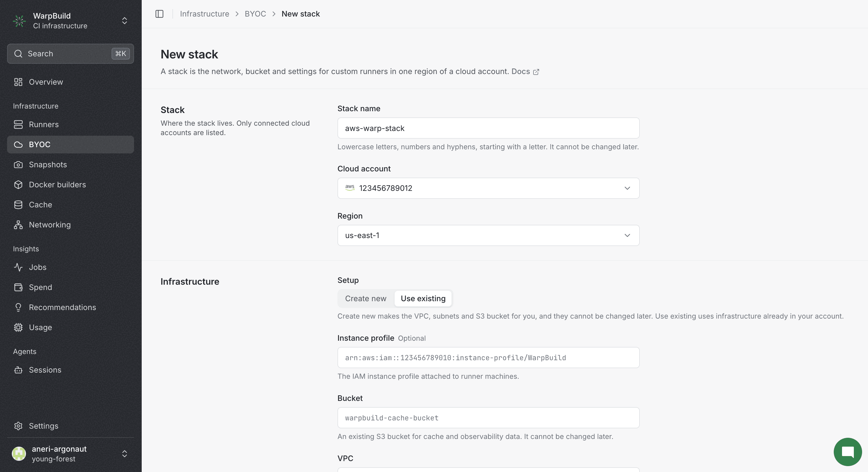Viewport: 868px width, 472px height.
Task: Open Docker builders in the sidebar
Action: (x=71, y=184)
